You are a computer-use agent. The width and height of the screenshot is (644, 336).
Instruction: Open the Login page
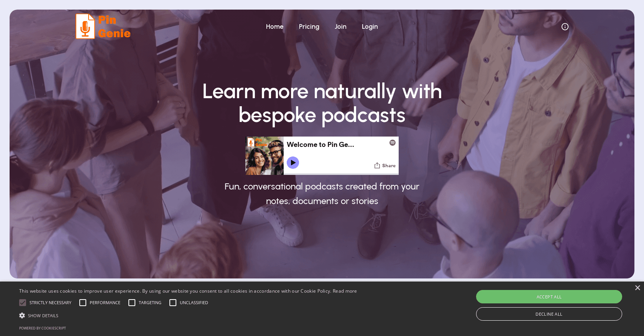[370, 26]
